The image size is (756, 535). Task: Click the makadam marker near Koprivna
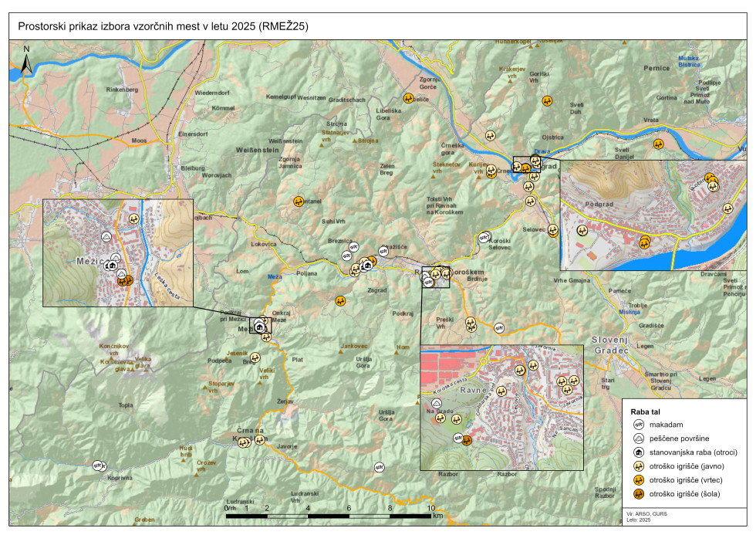click(98, 466)
